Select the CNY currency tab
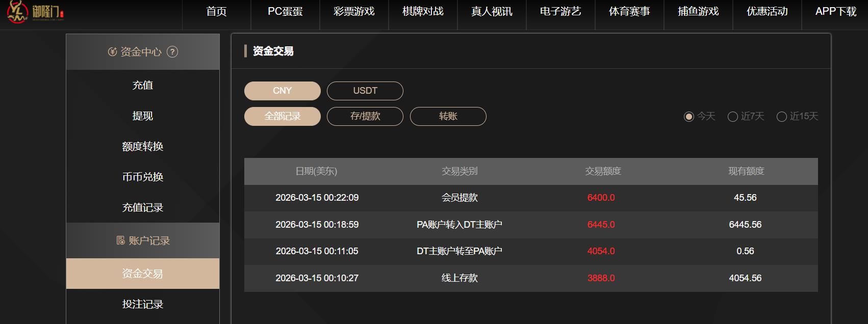This screenshot has height=324, width=868. 282,91
